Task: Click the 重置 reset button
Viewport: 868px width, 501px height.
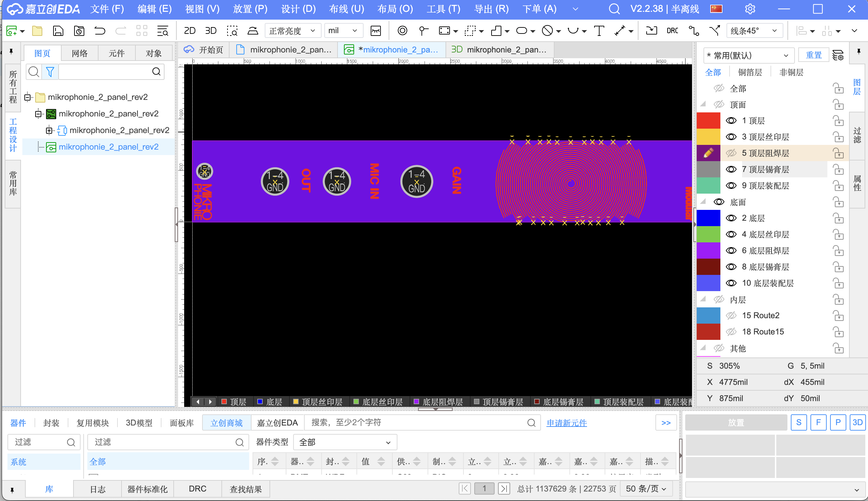Action: pyautogui.click(x=813, y=55)
